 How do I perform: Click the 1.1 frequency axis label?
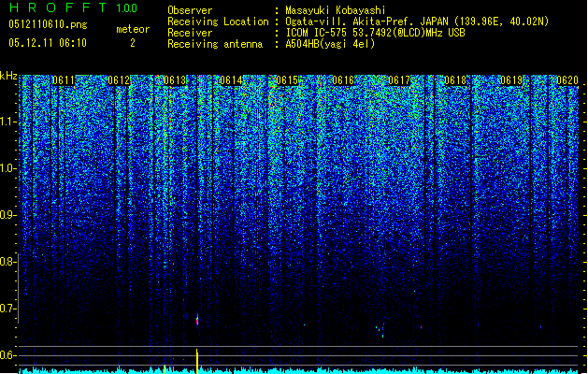click(8, 122)
